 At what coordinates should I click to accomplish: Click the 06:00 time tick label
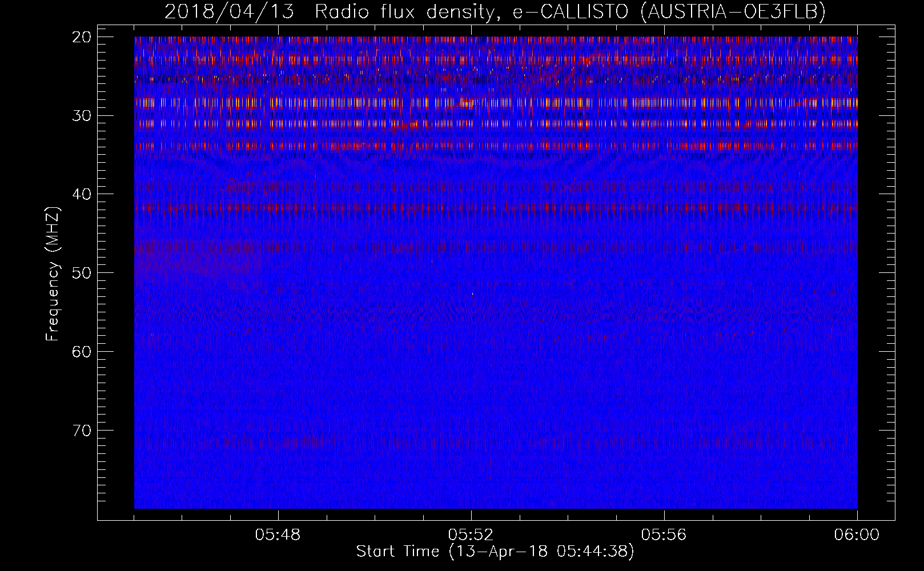click(857, 536)
